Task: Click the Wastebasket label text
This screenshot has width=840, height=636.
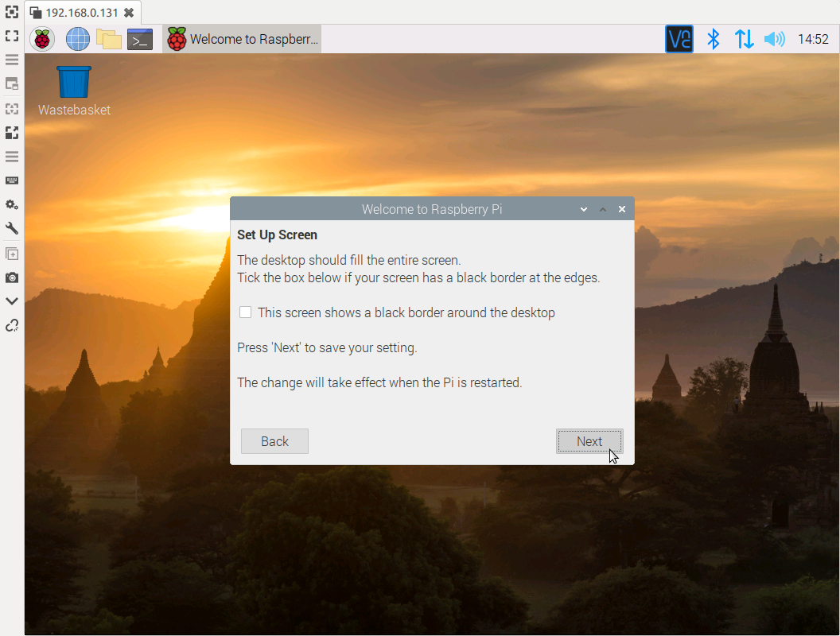Action: click(74, 110)
